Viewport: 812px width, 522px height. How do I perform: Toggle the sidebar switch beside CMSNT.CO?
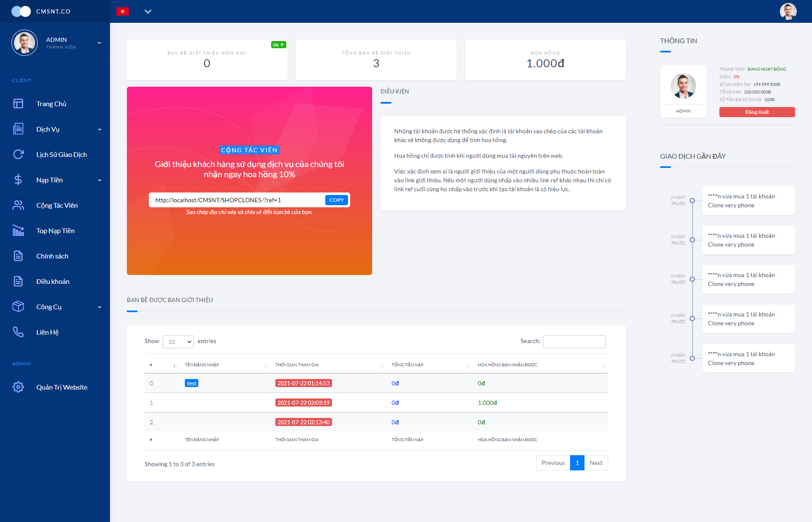coord(21,11)
